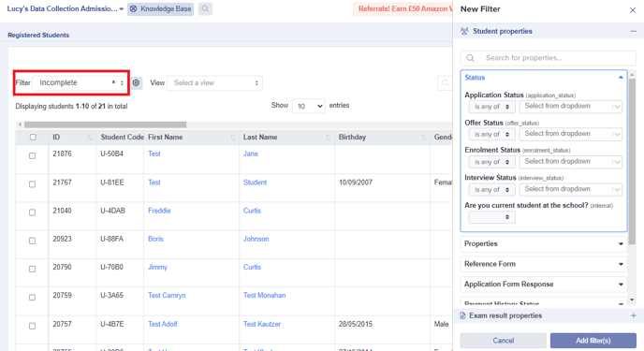Sort by Last Name column arrows
The width and height of the screenshot is (644, 351).
click(328, 138)
